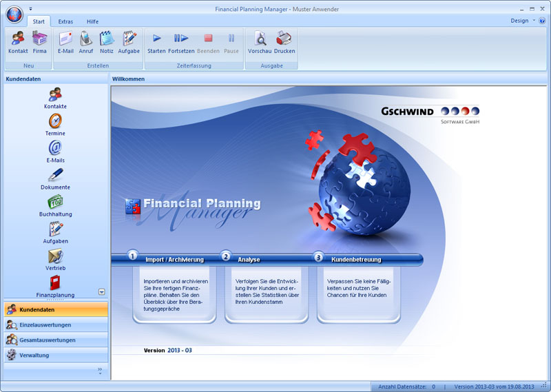The image size is (551, 392).
Task: Add a new Notiz
Action: pyautogui.click(x=106, y=39)
